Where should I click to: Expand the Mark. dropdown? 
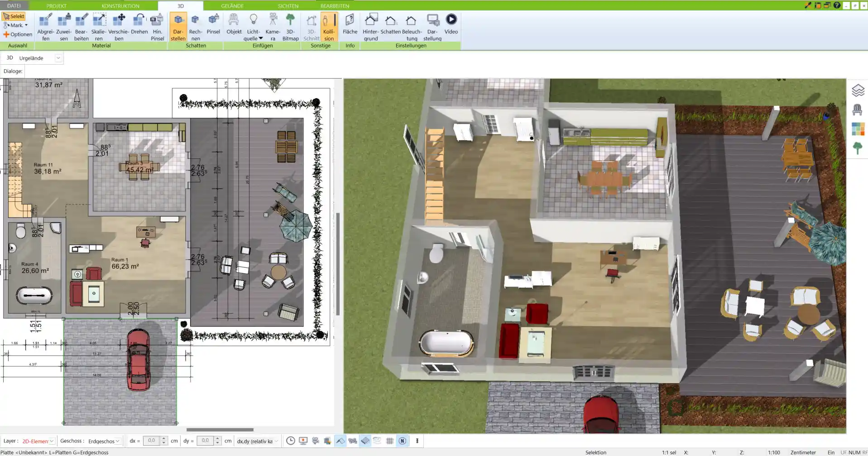[x=26, y=25]
